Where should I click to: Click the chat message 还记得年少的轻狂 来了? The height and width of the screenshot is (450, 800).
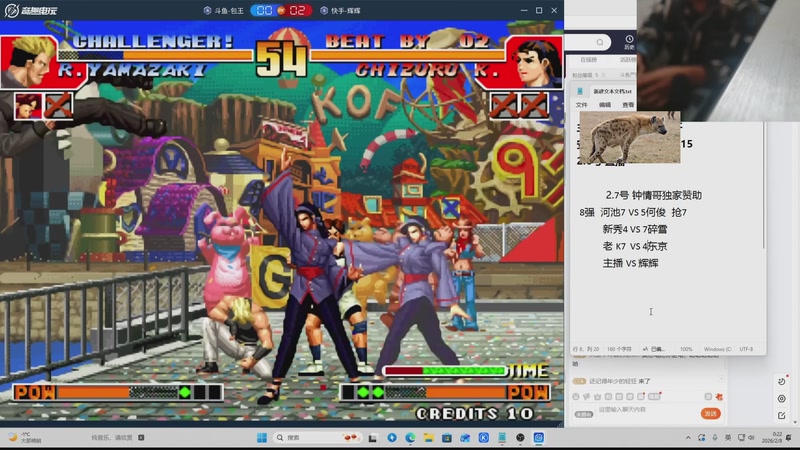(620, 381)
